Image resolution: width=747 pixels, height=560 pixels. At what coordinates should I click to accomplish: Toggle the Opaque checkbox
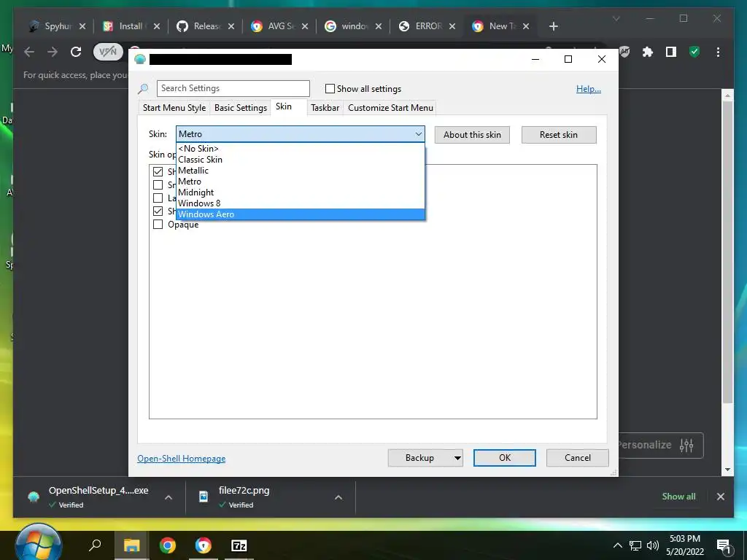pyautogui.click(x=158, y=225)
